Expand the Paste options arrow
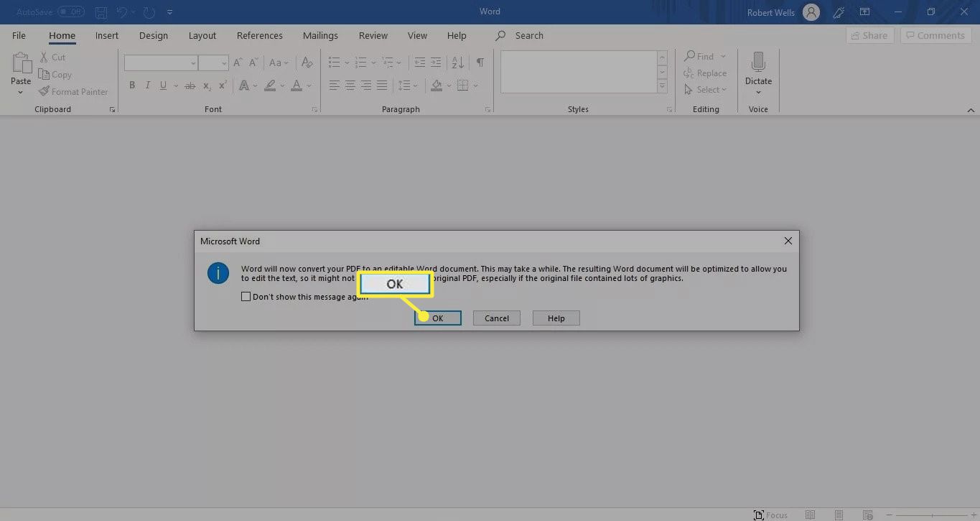 click(x=21, y=93)
